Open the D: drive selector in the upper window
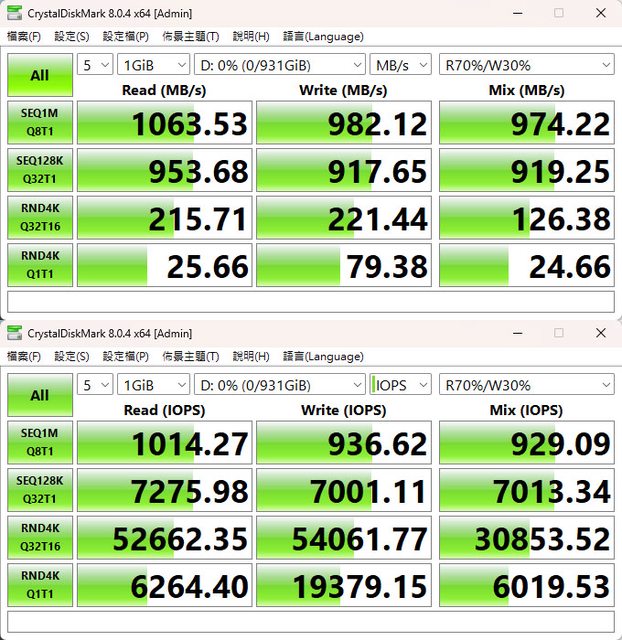 pyautogui.click(x=280, y=65)
